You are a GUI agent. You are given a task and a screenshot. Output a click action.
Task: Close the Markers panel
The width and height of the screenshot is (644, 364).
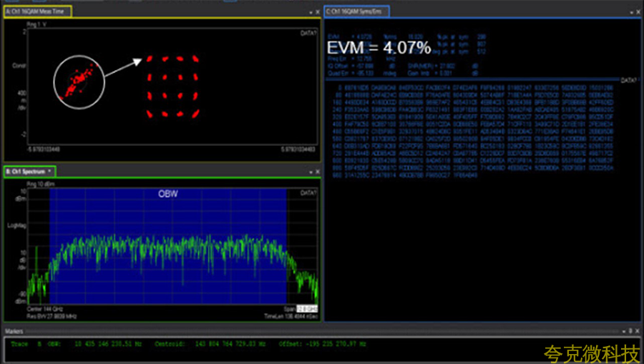(x=638, y=331)
